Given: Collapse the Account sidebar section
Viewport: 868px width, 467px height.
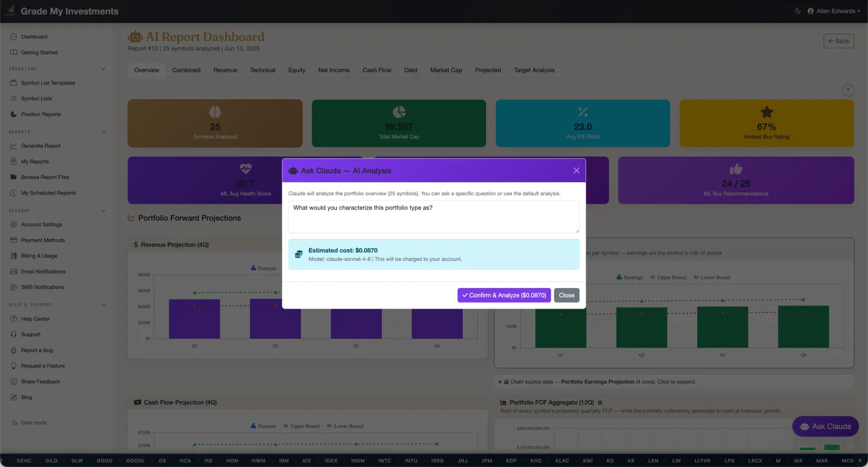Looking at the screenshot, I should click(x=104, y=210).
